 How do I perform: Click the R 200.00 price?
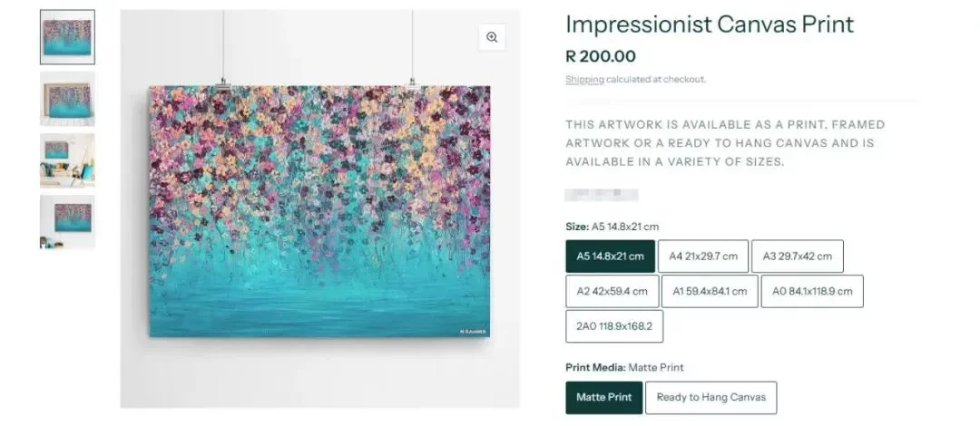pyautogui.click(x=601, y=56)
